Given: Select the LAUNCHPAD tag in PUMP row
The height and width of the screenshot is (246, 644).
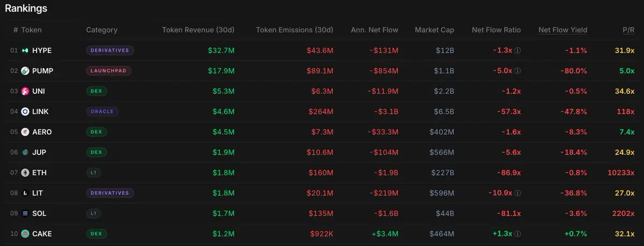Looking at the screenshot, I should 108,71.
